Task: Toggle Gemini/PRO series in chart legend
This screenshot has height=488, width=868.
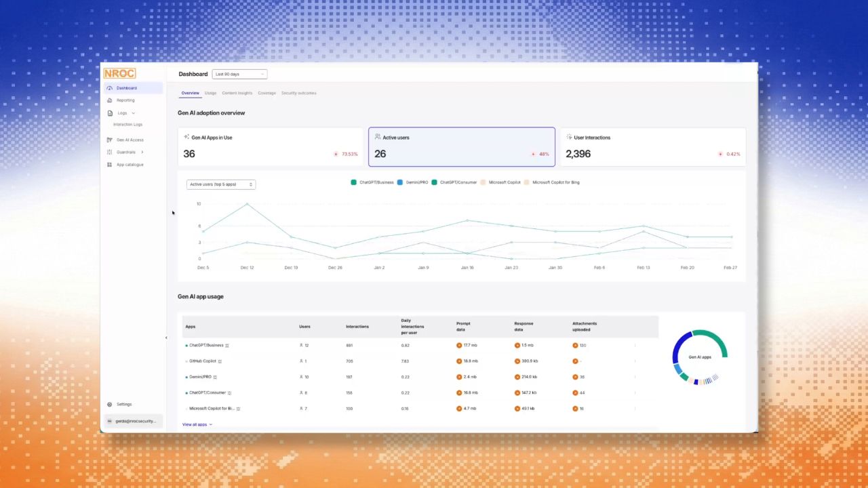Action: (x=412, y=182)
